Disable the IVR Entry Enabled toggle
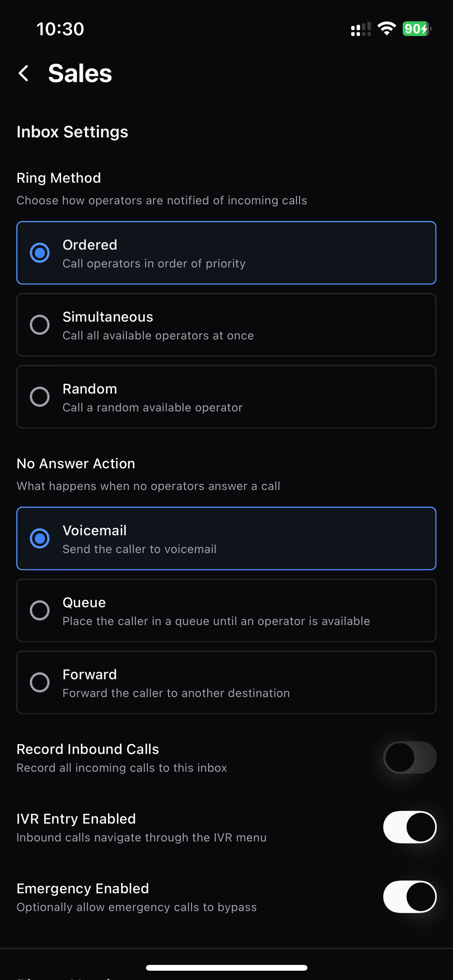The height and width of the screenshot is (980, 453). pos(410,827)
